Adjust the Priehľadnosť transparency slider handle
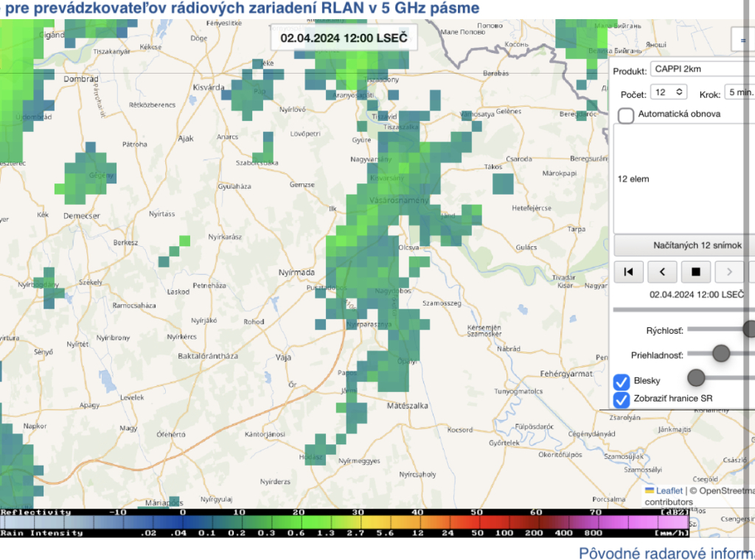The height and width of the screenshot is (560, 755). coord(721,354)
